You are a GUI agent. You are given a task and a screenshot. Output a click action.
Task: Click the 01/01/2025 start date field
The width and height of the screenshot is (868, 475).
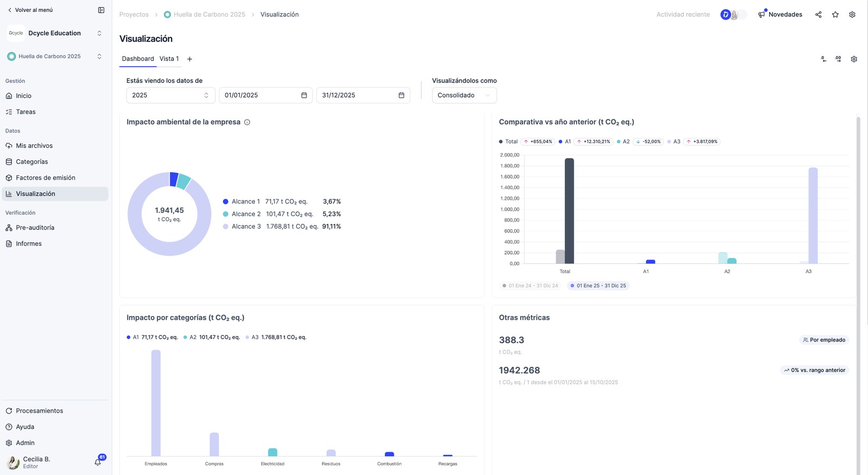tap(266, 95)
